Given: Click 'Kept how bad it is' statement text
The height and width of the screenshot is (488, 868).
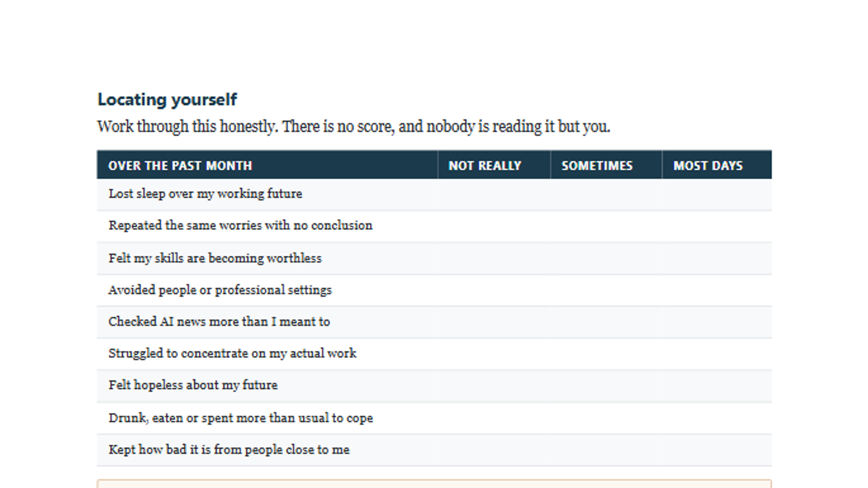Looking at the screenshot, I should coord(229,450).
